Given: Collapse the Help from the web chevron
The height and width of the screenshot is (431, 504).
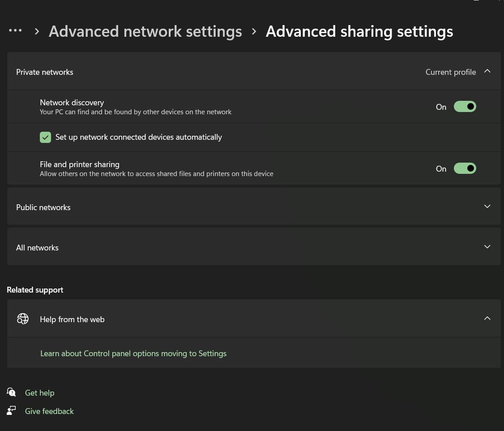Looking at the screenshot, I should click(x=487, y=319).
